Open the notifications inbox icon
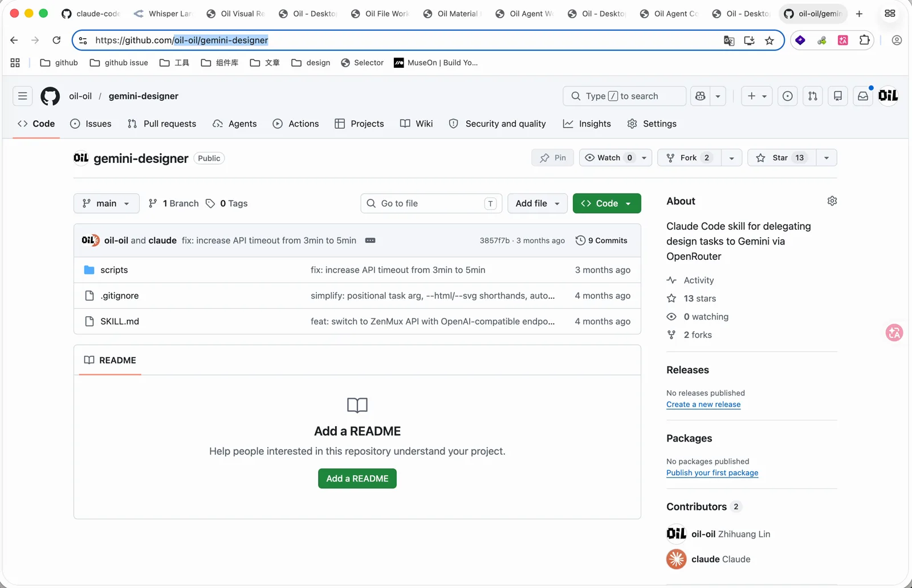Screen dimensions: 912x588 coord(863,96)
